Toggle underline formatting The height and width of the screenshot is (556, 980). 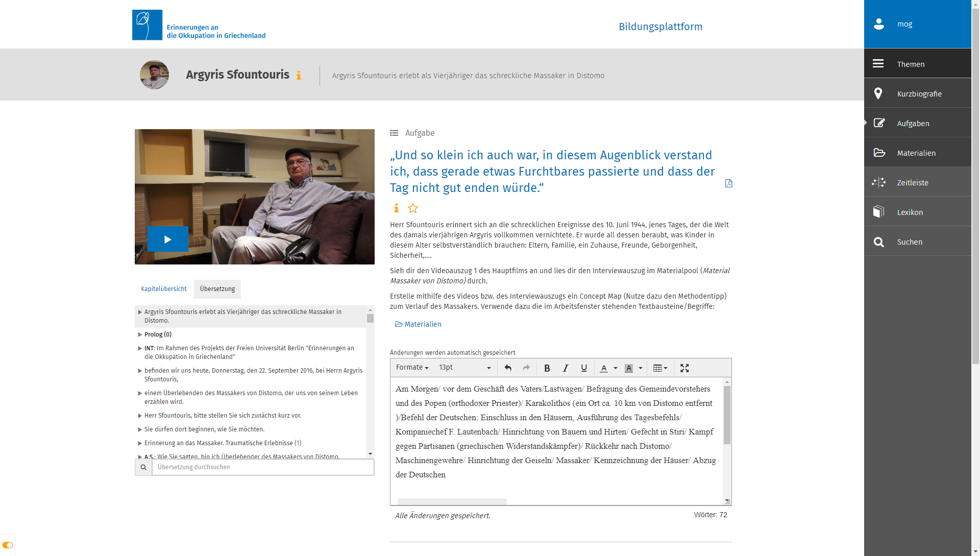click(584, 368)
